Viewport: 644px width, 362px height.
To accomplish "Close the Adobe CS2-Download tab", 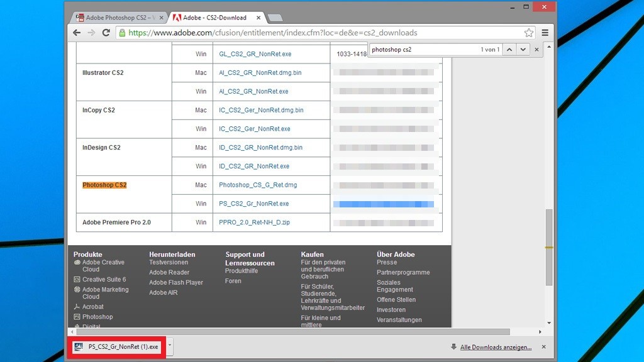I will [x=258, y=18].
